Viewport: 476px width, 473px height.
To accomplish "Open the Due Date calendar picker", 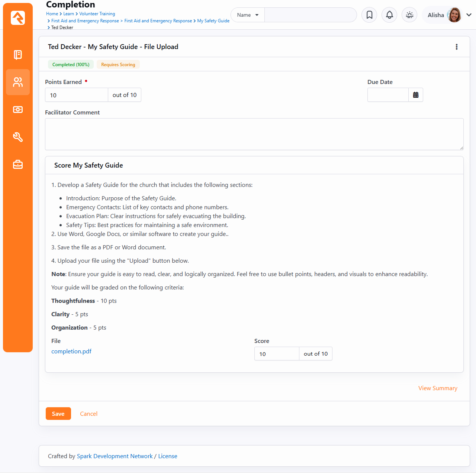I will click(415, 95).
